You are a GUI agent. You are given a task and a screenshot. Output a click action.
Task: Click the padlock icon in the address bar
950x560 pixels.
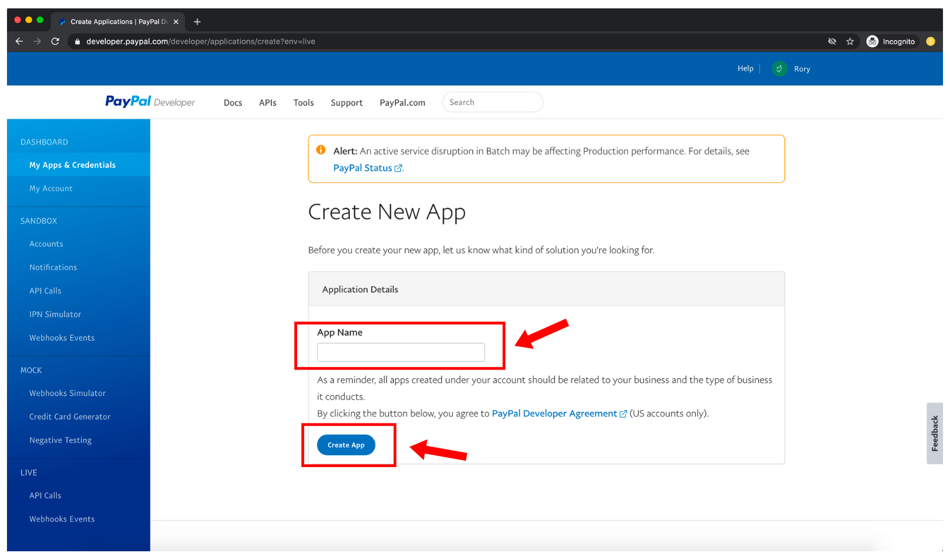tap(77, 41)
